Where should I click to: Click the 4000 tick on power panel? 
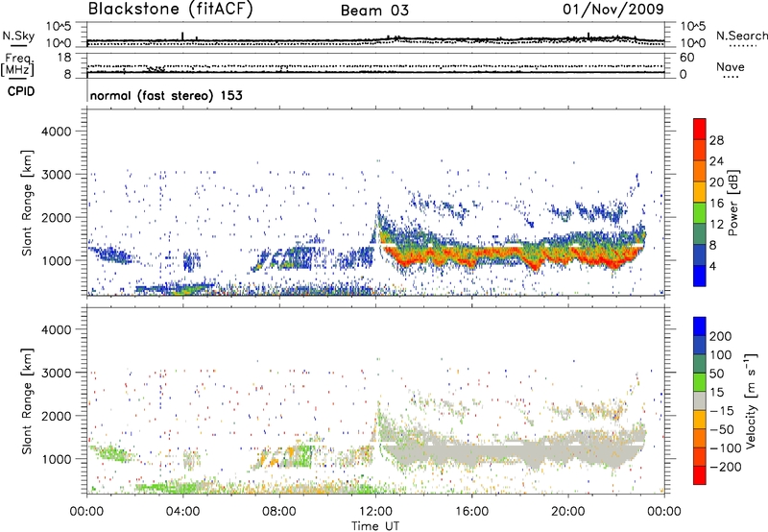56,132
